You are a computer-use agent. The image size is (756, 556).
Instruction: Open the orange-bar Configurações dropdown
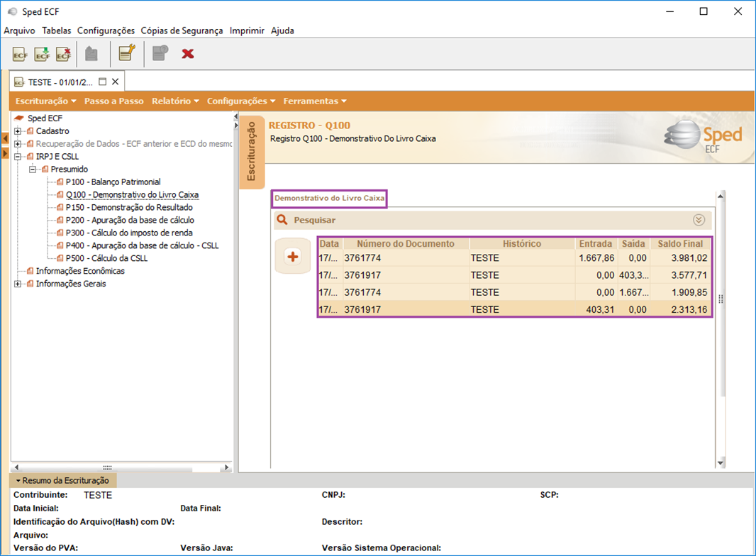(x=241, y=101)
